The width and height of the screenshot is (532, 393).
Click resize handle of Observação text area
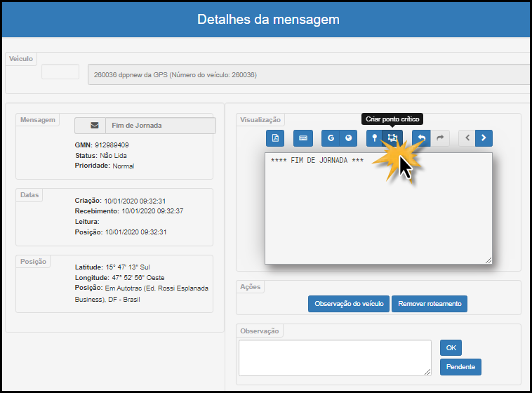point(427,373)
